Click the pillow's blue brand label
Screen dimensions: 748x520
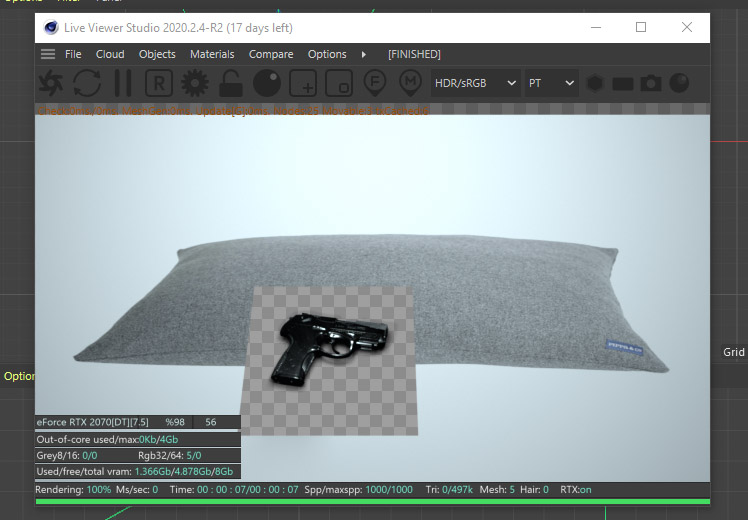(624, 347)
